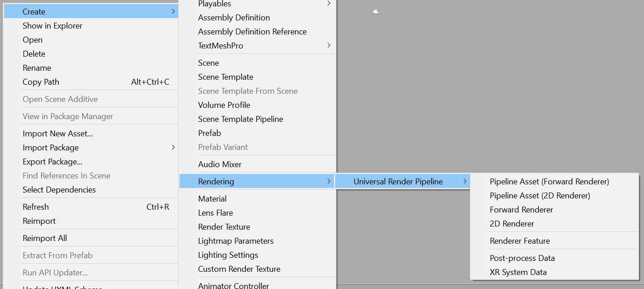The image size is (644, 289).
Task: Select Export Package... option
Action: (x=52, y=162)
